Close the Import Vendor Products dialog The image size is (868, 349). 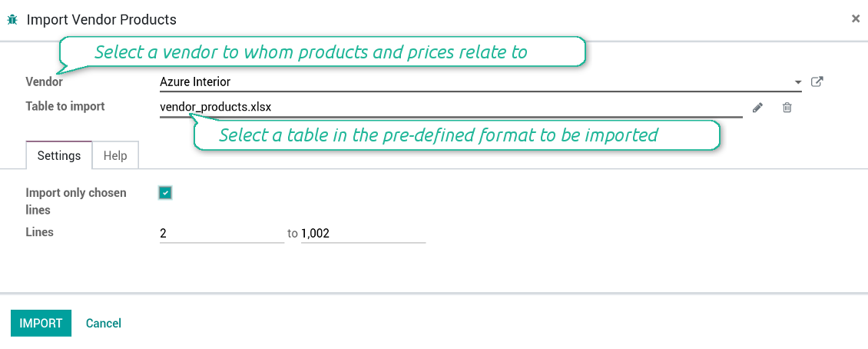856,18
